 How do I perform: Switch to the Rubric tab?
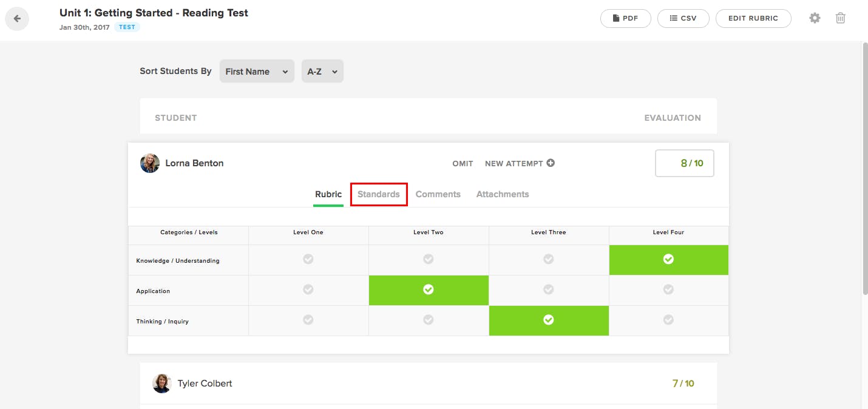(x=328, y=194)
